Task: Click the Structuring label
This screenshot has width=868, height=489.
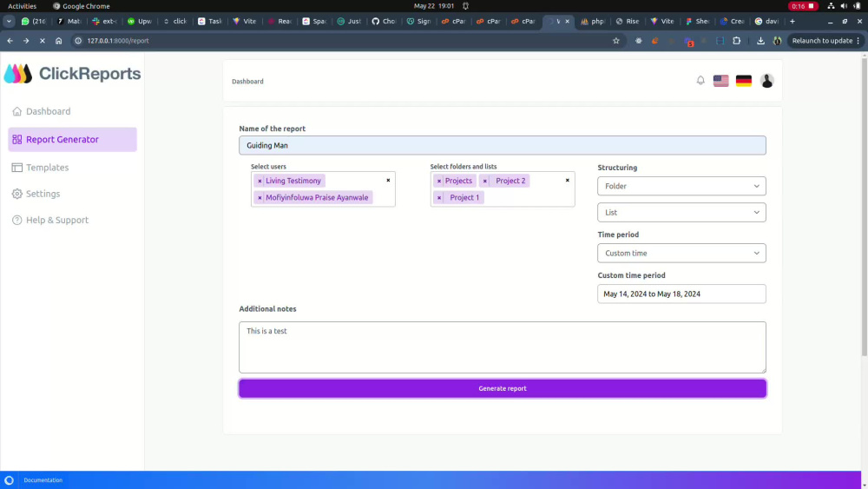Action: [617, 168]
